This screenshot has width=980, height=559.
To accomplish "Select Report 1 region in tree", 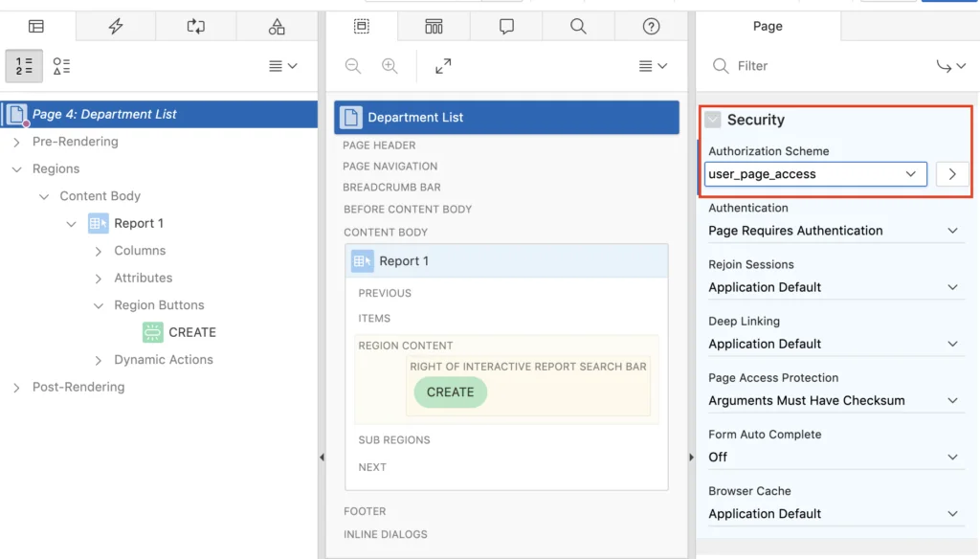I will (138, 223).
